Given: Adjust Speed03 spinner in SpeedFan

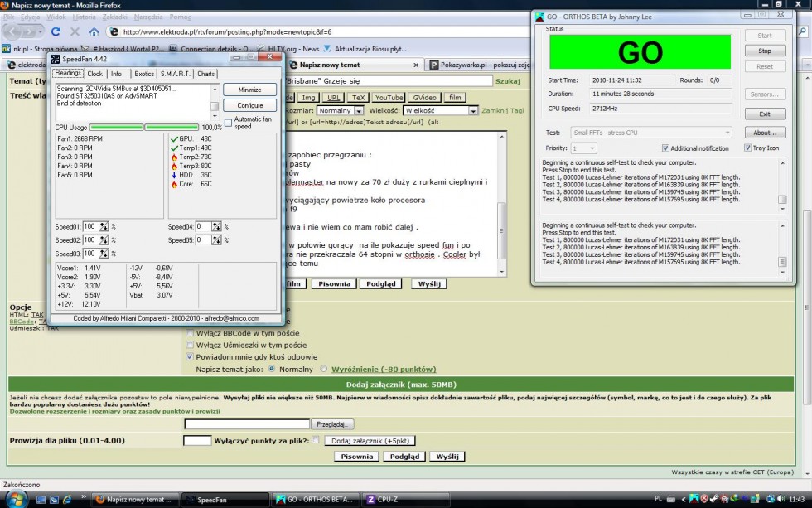Looking at the screenshot, I should click(x=104, y=254).
